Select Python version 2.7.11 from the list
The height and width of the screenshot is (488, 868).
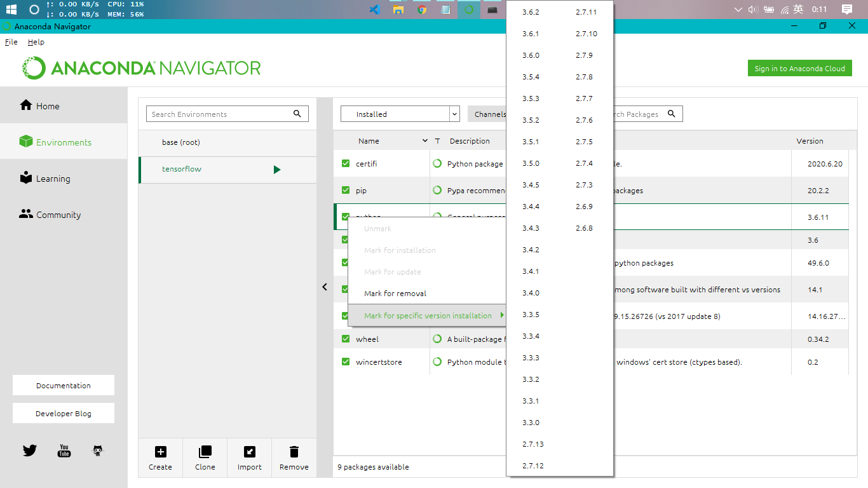[587, 12]
